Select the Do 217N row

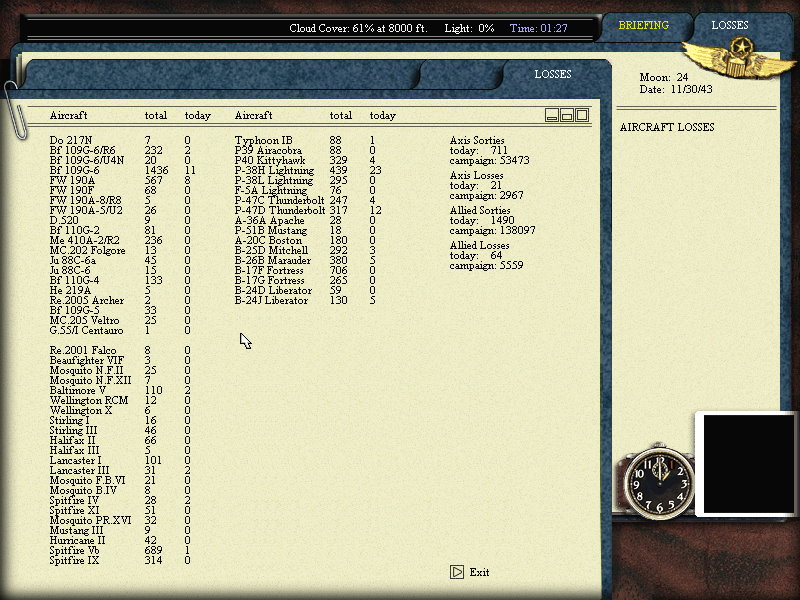pyautogui.click(x=120, y=140)
